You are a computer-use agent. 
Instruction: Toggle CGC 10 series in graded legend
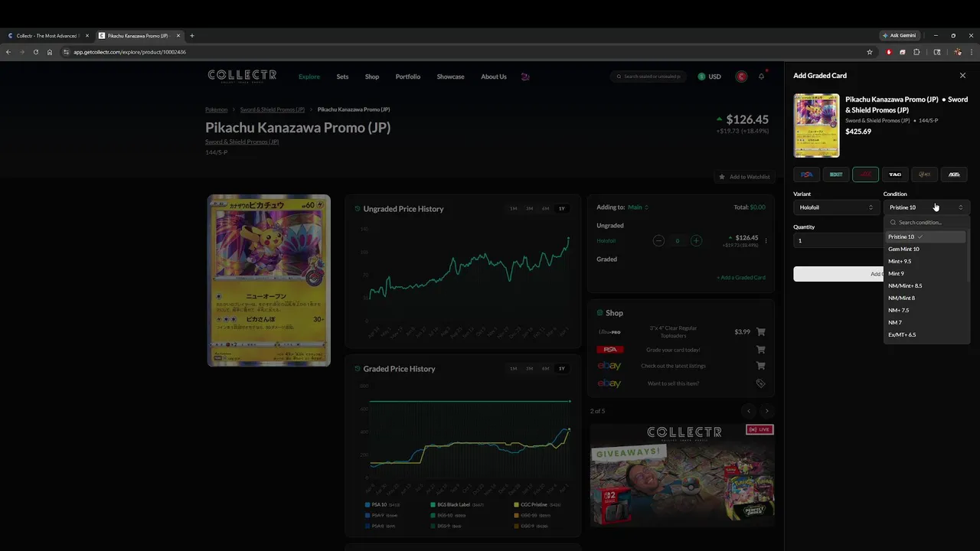tap(532, 516)
